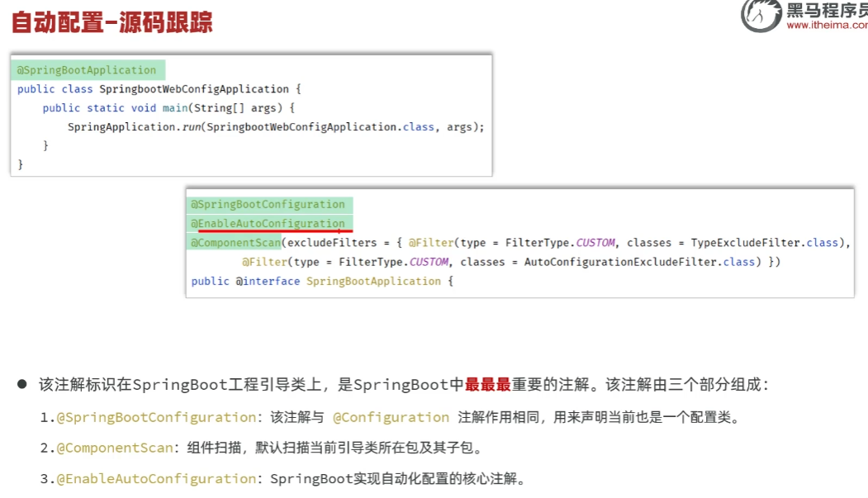The height and width of the screenshot is (498, 868).
Task: Click list item 2 @ComponentScan
Action: (x=262, y=448)
